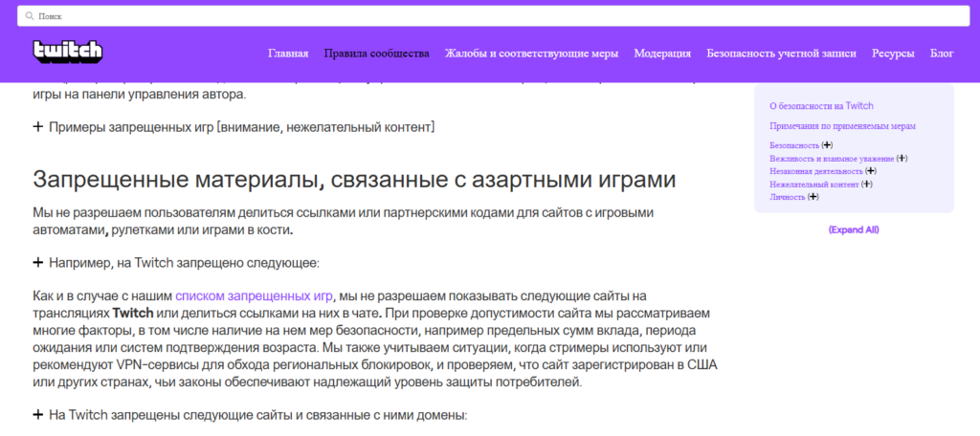Image resolution: width=980 pixels, height=436 pixels.
Task: Open the Главная menu item
Action: 288,54
